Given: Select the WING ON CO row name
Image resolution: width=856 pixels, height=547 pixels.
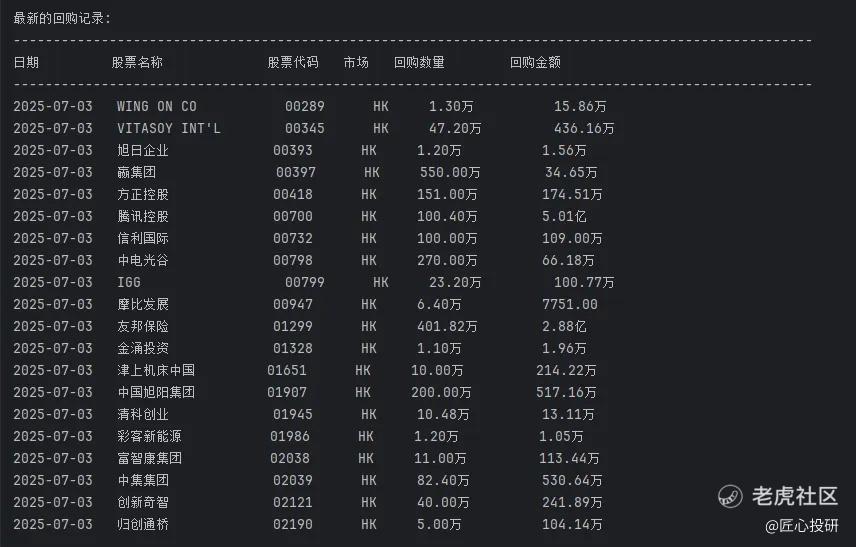Looking at the screenshot, I should coord(157,106).
